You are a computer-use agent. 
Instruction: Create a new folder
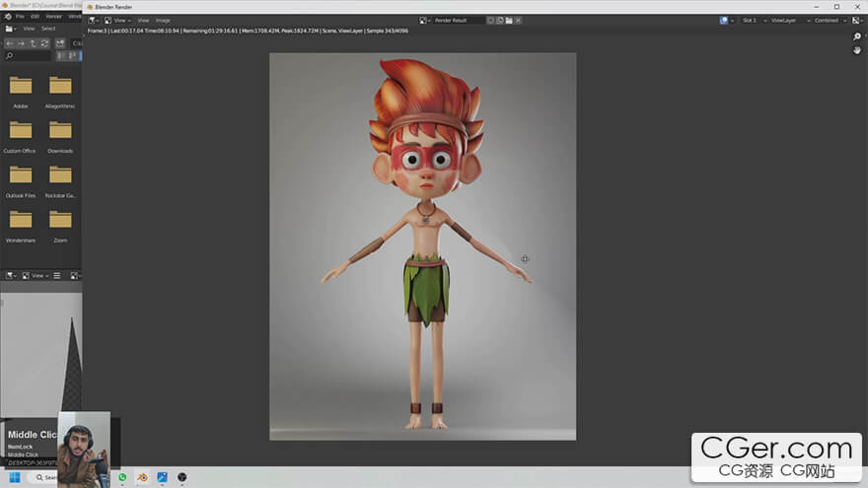tap(60, 43)
